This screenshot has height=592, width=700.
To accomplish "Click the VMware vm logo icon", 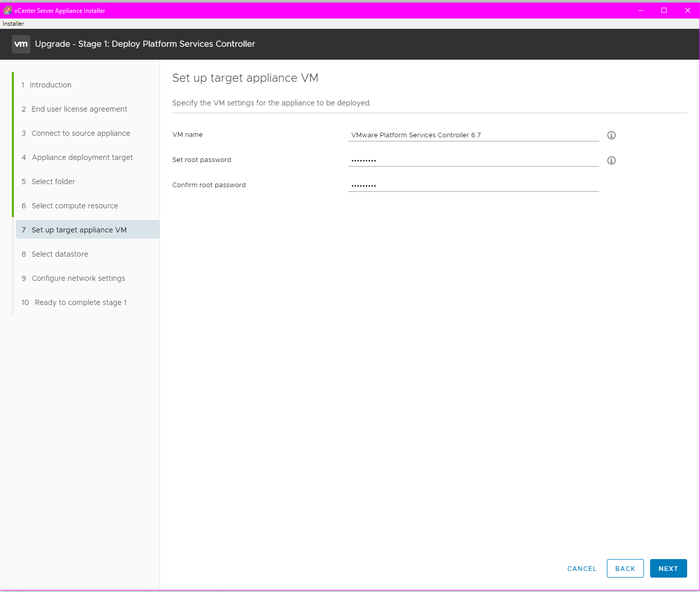I will point(21,44).
